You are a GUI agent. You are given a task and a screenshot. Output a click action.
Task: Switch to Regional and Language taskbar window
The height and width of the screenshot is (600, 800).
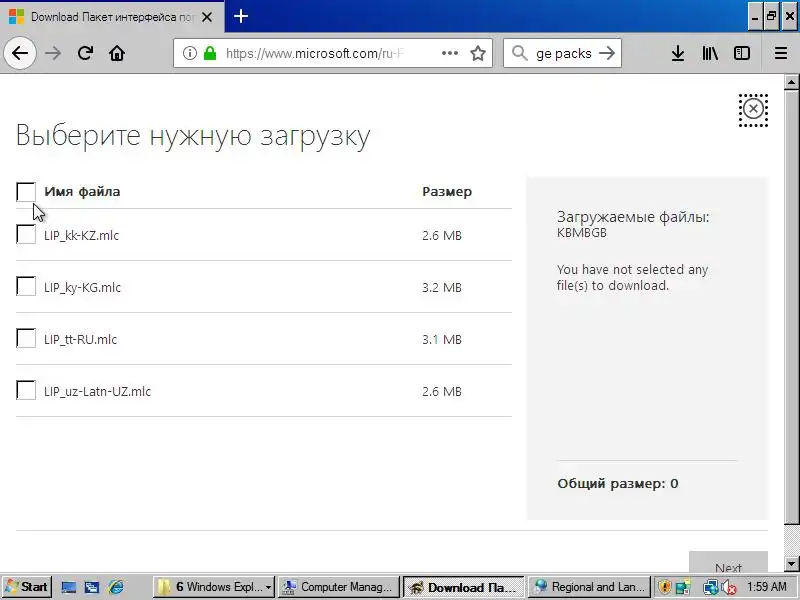(x=590, y=587)
